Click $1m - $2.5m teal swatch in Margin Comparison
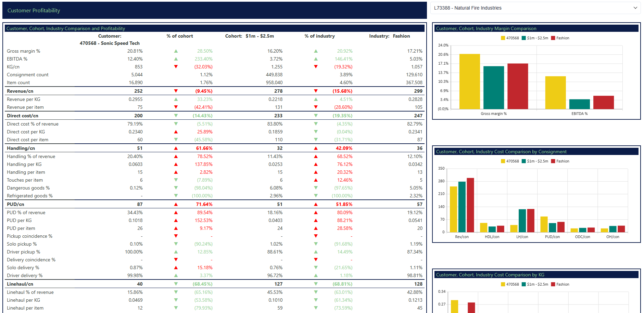Viewport: 644px width, 313px height. tap(524, 38)
